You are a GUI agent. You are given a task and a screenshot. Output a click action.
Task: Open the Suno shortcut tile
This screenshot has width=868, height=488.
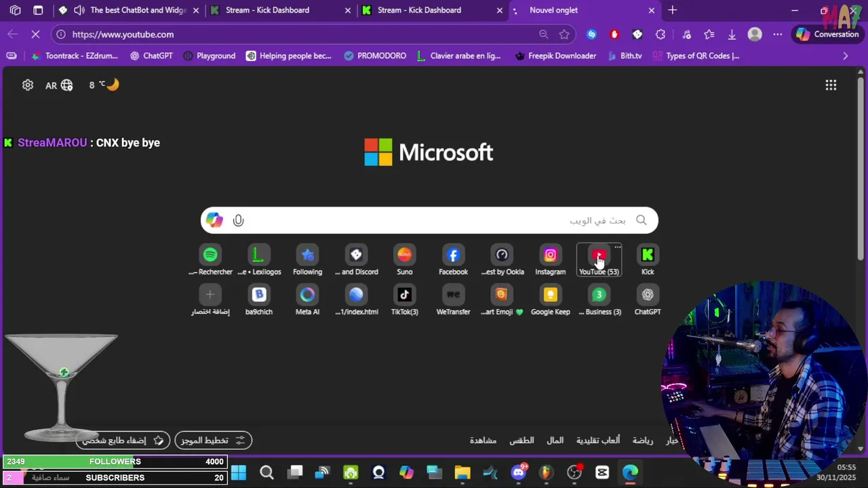pyautogui.click(x=404, y=261)
